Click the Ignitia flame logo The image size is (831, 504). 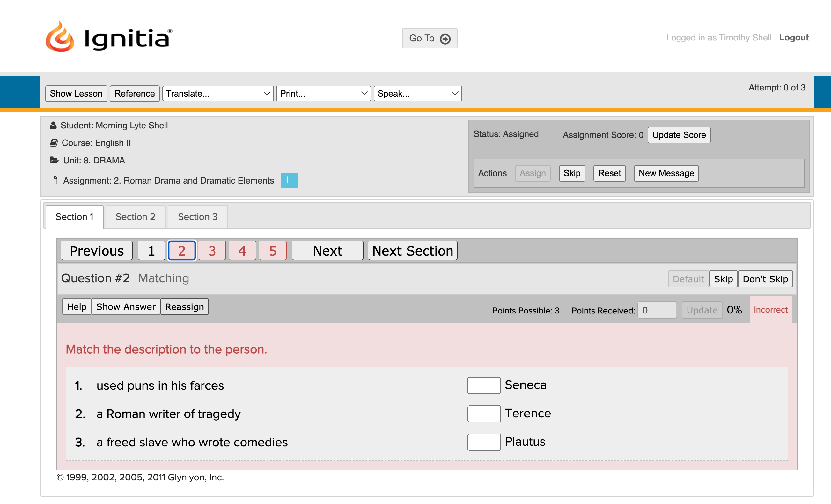60,36
